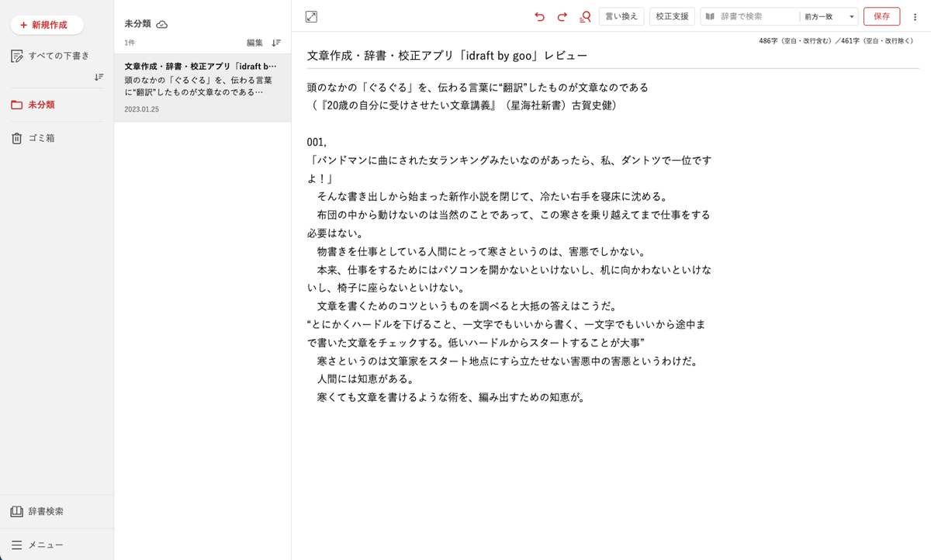Open 辞書検索 at sidebar bottom
The image size is (931, 560).
[x=37, y=511]
